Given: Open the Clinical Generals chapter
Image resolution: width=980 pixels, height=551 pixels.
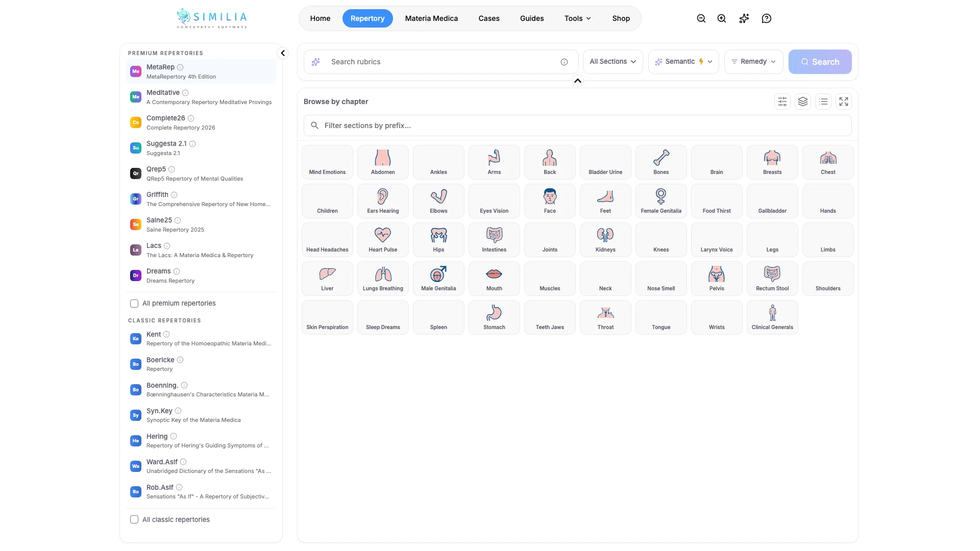Looking at the screenshot, I should [772, 317].
